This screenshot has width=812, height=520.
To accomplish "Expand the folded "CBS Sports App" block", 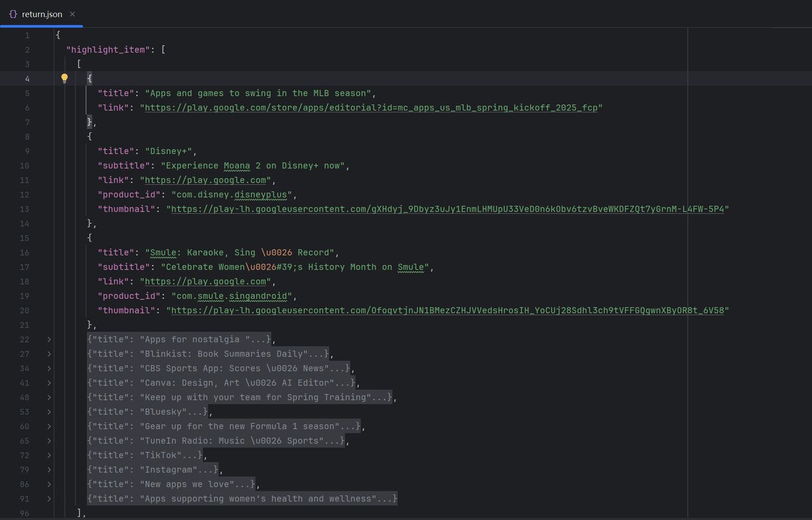I will [49, 368].
